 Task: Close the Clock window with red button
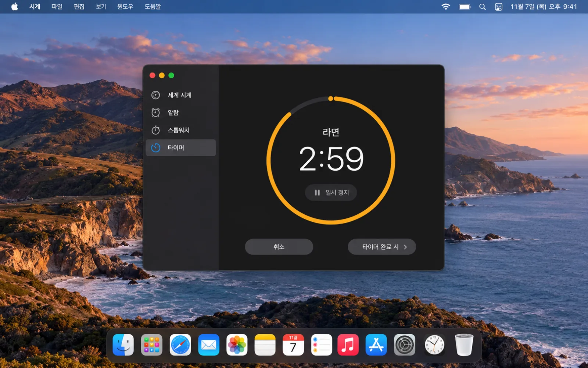click(153, 75)
